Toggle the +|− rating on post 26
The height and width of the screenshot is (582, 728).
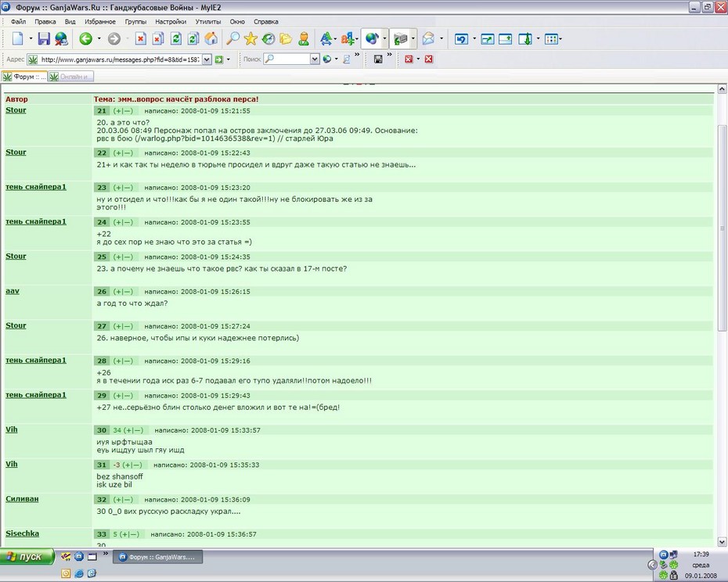[123, 292]
